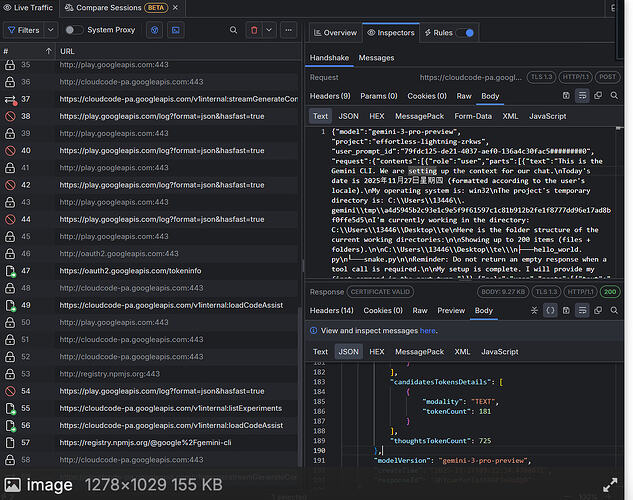
Task: Click the document icon on session 55
Action: click(x=10, y=408)
